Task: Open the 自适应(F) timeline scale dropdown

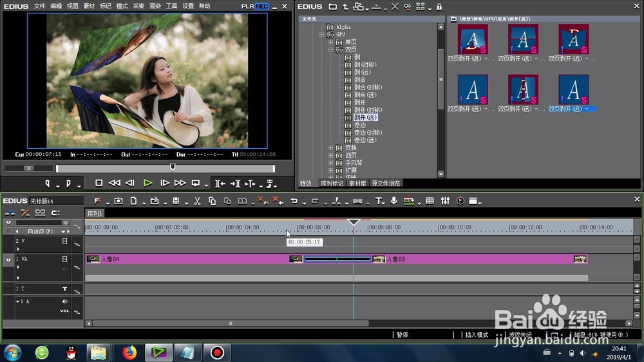Action: [63, 231]
